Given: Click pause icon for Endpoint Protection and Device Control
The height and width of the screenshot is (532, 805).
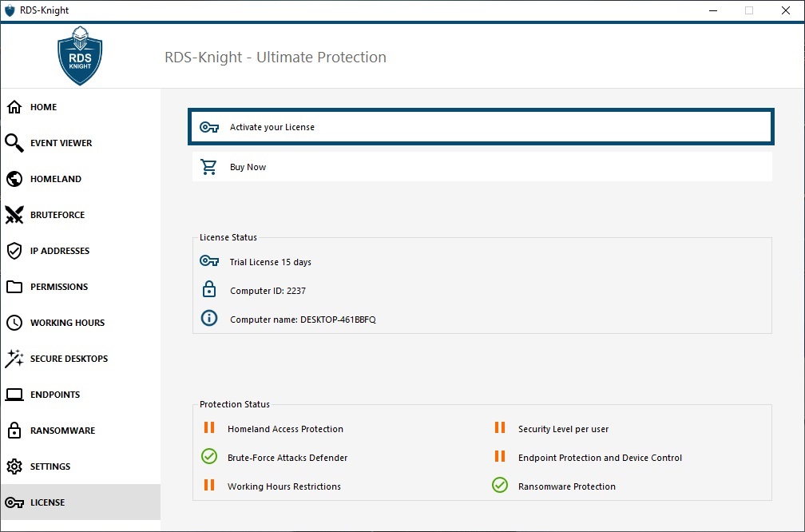Looking at the screenshot, I should tap(500, 456).
